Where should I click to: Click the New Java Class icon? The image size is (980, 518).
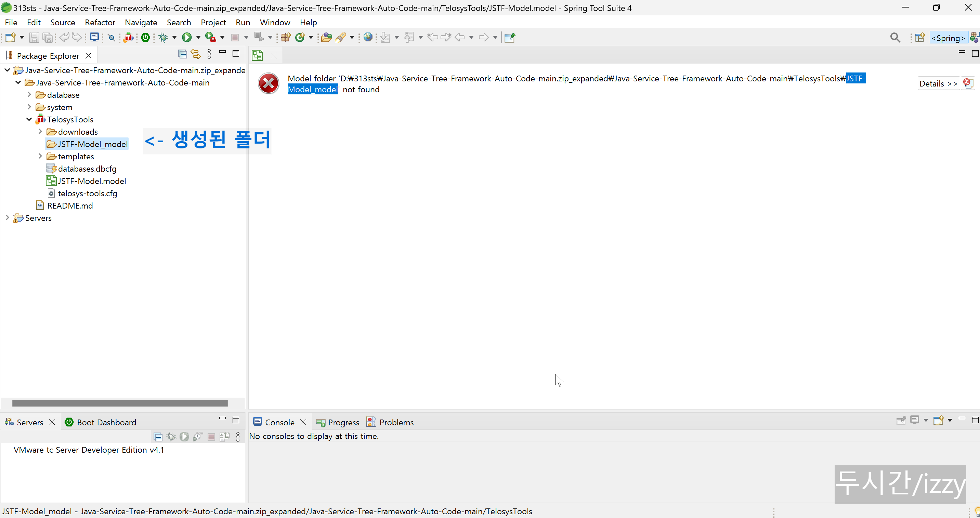[300, 37]
